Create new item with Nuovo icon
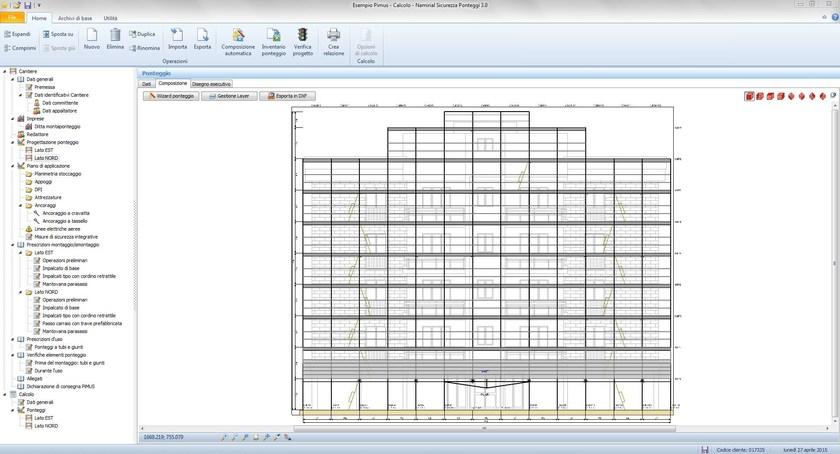The width and height of the screenshot is (840, 454). 91,37
